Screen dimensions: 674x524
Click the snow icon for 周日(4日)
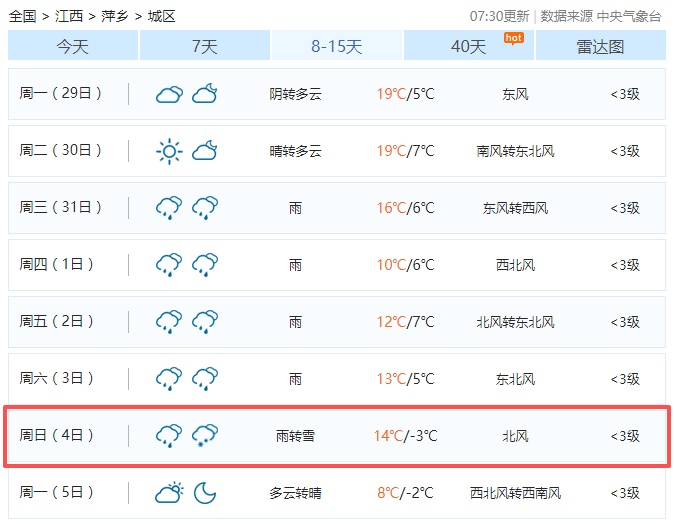pyautogui.click(x=205, y=436)
